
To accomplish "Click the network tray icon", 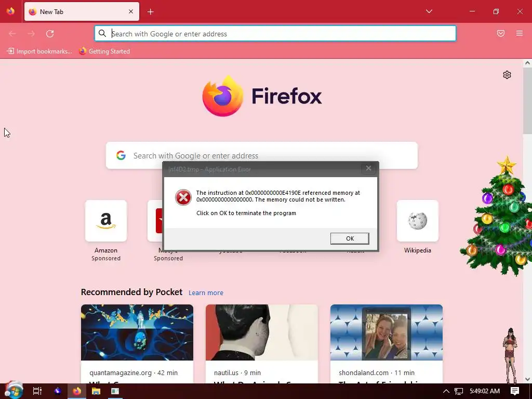I will click(459, 391).
